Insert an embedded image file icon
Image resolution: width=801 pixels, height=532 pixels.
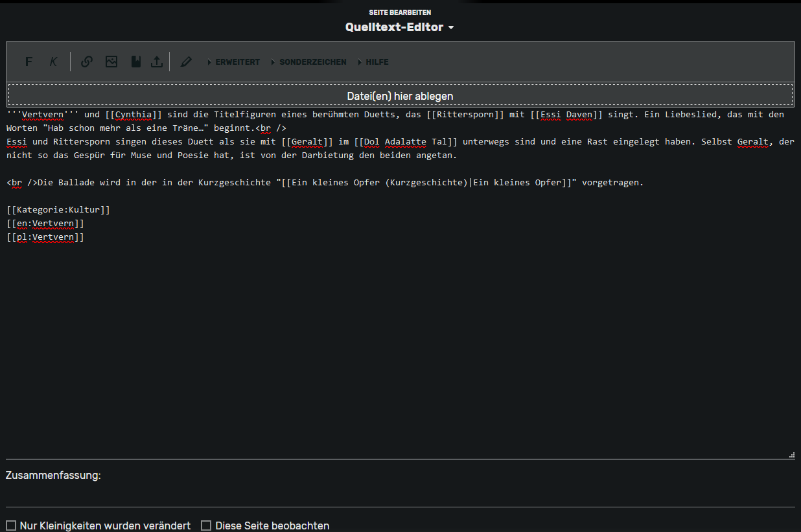[x=111, y=62]
